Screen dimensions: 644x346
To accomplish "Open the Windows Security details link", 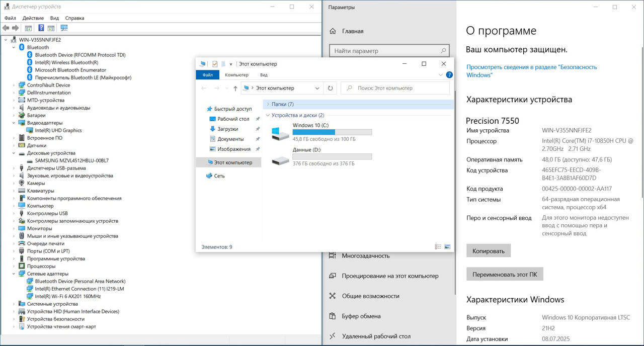I will click(531, 71).
